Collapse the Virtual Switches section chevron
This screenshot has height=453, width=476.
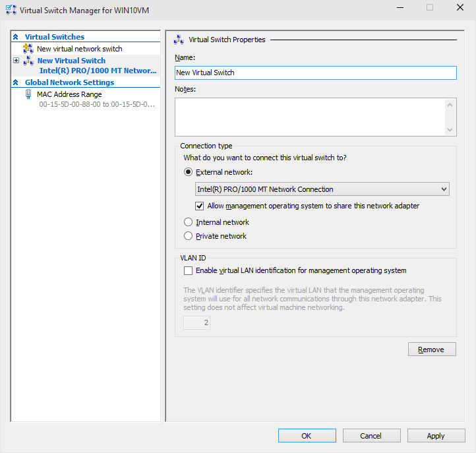pyautogui.click(x=16, y=37)
